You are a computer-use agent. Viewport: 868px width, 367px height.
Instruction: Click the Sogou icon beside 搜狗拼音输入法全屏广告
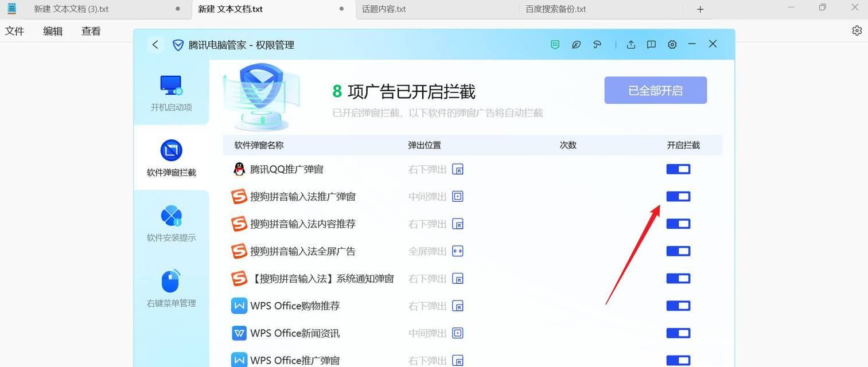pyautogui.click(x=239, y=251)
